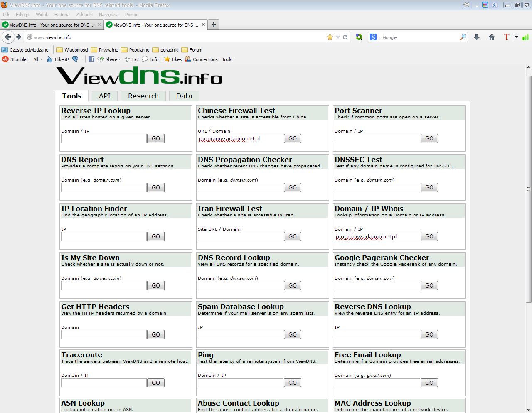Go to the home page icon
The image size is (532, 413).
[492, 37]
